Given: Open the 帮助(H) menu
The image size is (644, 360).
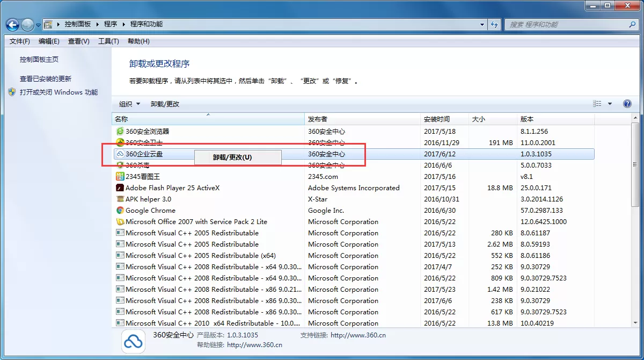Looking at the screenshot, I should coord(138,41).
